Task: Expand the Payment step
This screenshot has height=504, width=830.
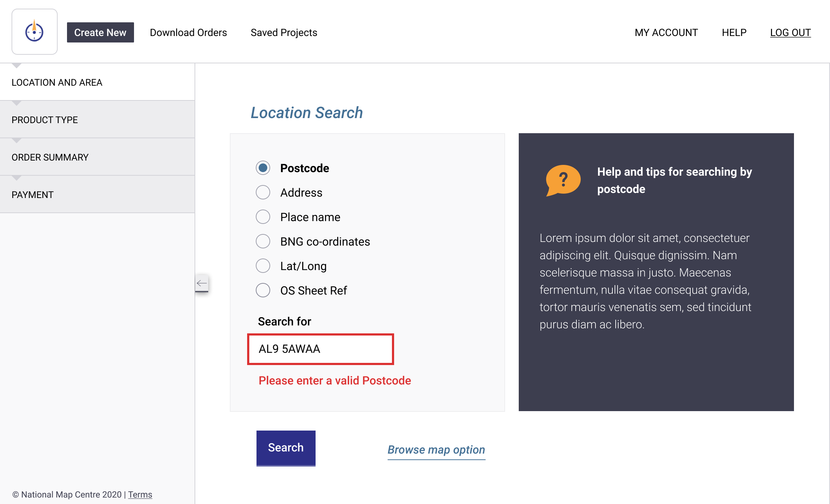Action: click(x=32, y=195)
